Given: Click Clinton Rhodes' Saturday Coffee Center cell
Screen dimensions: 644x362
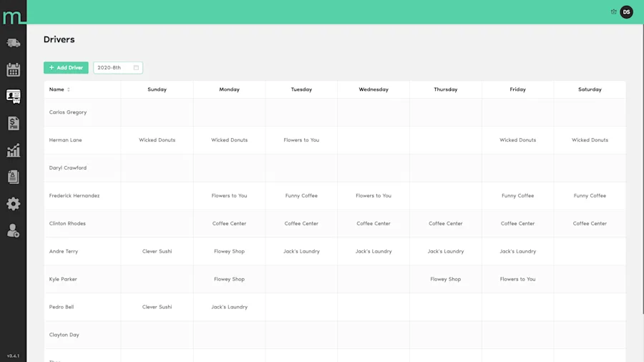Looking at the screenshot, I should click(590, 224).
